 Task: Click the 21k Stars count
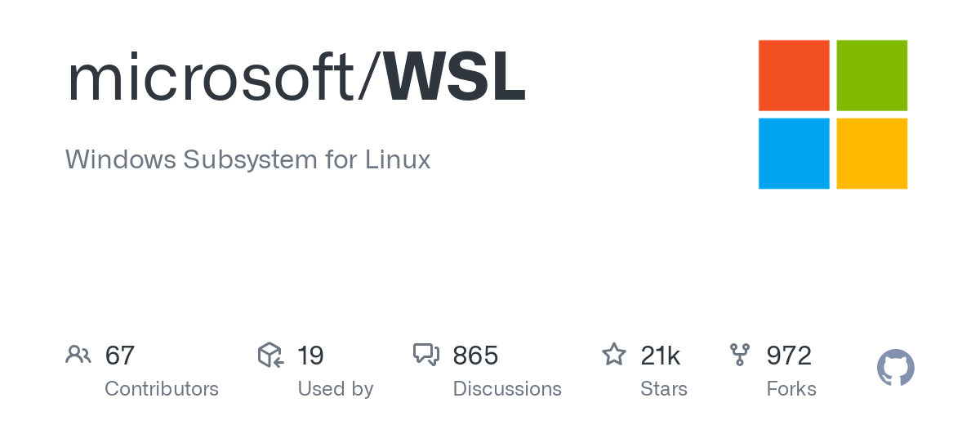(661, 356)
